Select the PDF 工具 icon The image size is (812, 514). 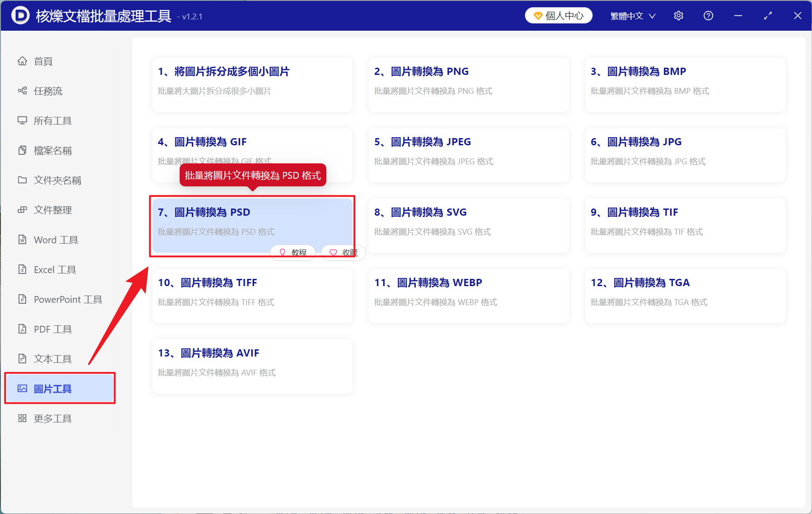[x=23, y=329]
